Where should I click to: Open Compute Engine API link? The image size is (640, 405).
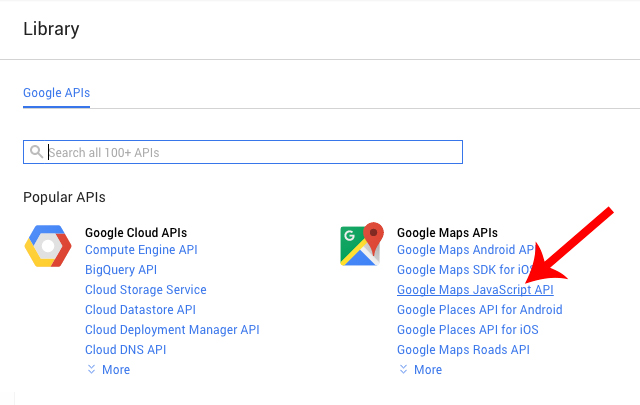click(141, 250)
